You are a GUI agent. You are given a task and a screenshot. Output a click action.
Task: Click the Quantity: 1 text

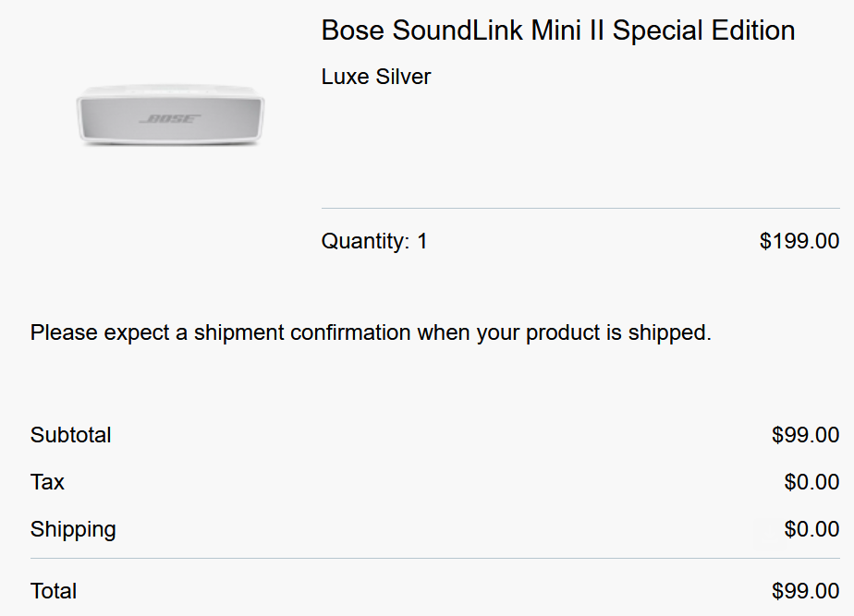click(374, 241)
